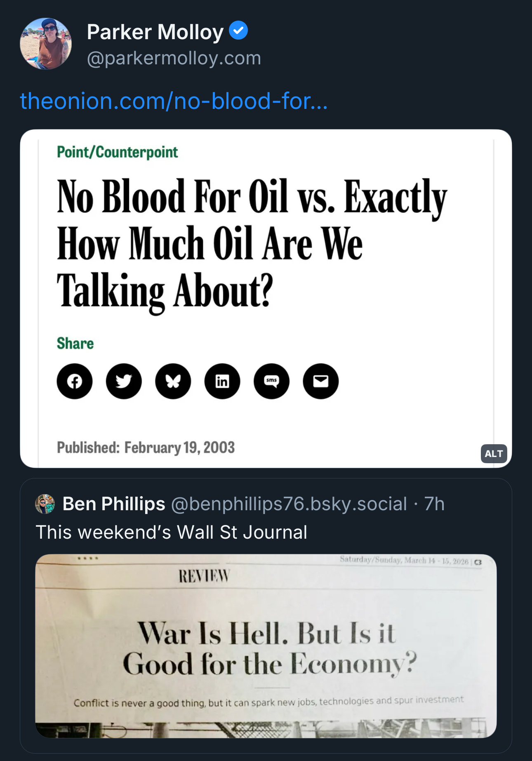Click the quoted post text 'This weekend's Wall St Journal'
The image size is (532, 761).
pos(171,532)
